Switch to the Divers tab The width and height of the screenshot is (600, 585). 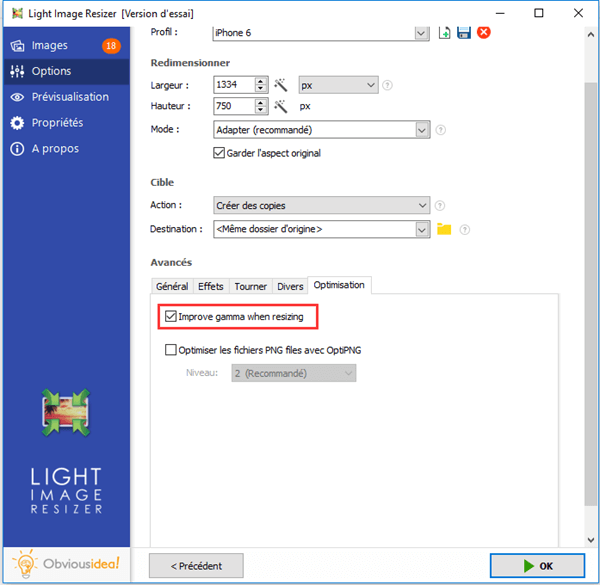pyautogui.click(x=290, y=286)
